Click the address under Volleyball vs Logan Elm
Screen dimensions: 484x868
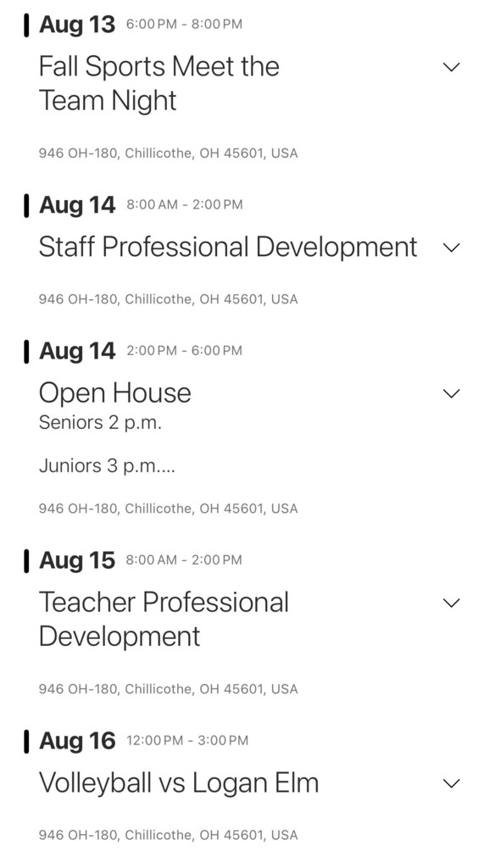click(x=169, y=835)
